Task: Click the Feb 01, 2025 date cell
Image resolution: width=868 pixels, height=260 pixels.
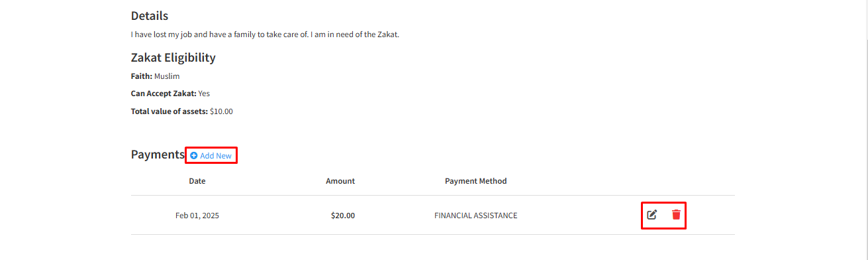Action: pos(197,216)
